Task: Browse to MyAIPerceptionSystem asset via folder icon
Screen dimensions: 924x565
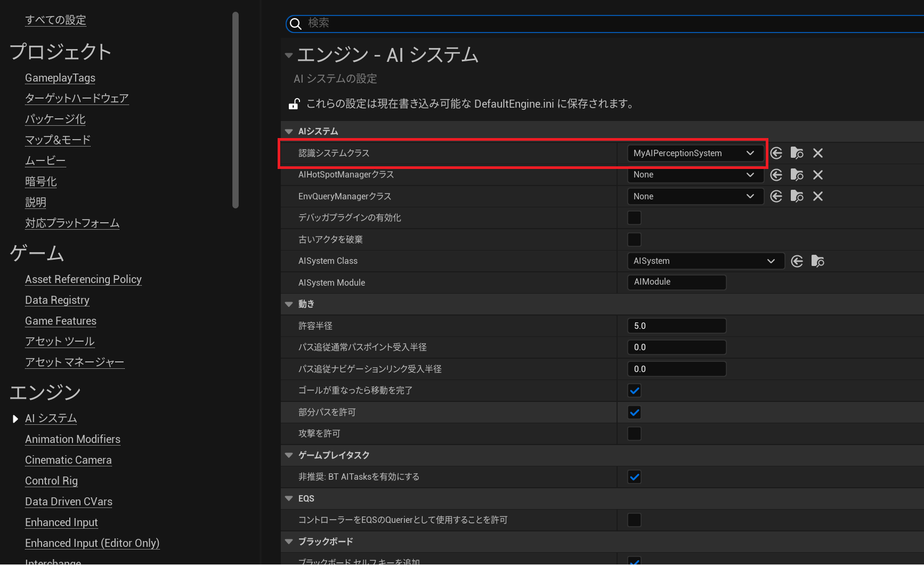Action: click(x=797, y=153)
